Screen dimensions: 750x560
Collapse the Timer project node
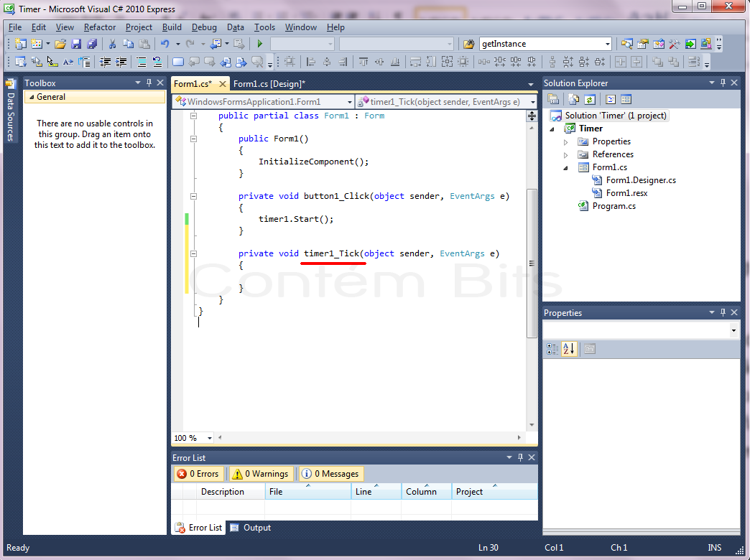click(552, 129)
